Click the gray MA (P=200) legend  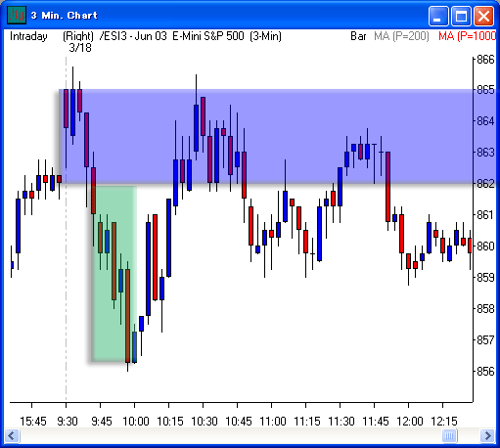[x=401, y=36]
